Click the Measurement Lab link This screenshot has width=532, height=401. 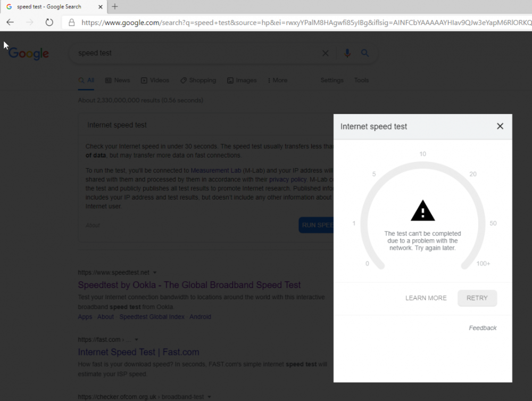pos(216,170)
